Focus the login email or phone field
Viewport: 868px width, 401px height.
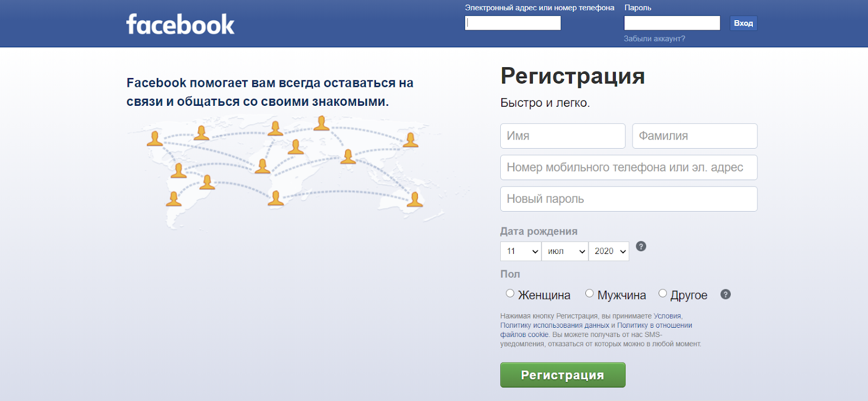513,23
